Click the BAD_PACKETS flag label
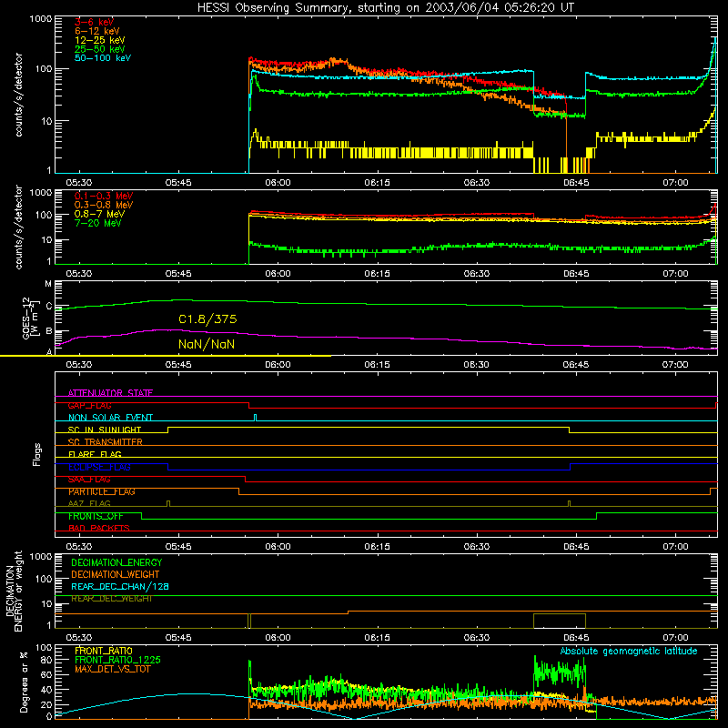This screenshot has height=728, width=728. click(99, 528)
